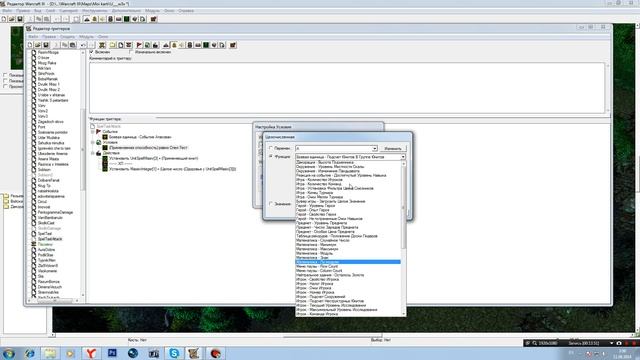Choose 'Математика - Модуль' from list

(348, 253)
